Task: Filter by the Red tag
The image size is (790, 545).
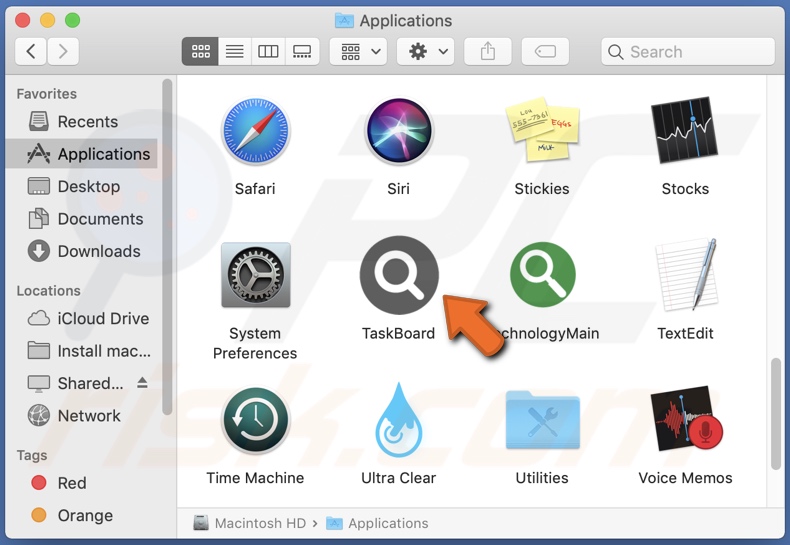Action: (x=83, y=483)
